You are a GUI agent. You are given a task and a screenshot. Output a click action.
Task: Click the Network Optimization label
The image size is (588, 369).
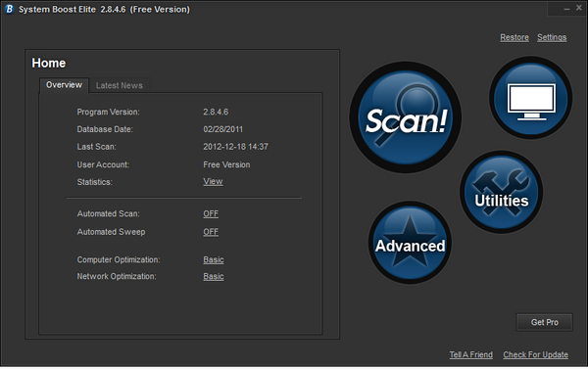click(x=117, y=276)
